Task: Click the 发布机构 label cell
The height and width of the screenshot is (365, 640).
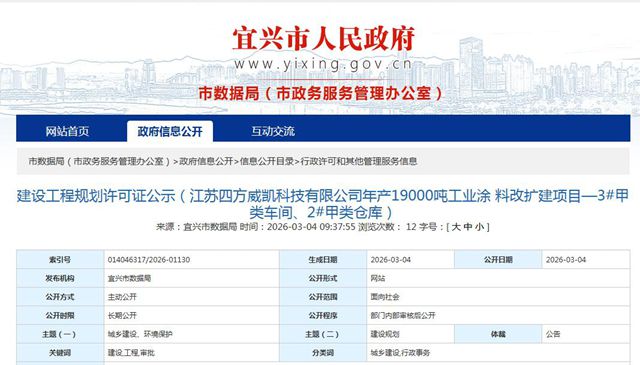Action: click(60, 278)
